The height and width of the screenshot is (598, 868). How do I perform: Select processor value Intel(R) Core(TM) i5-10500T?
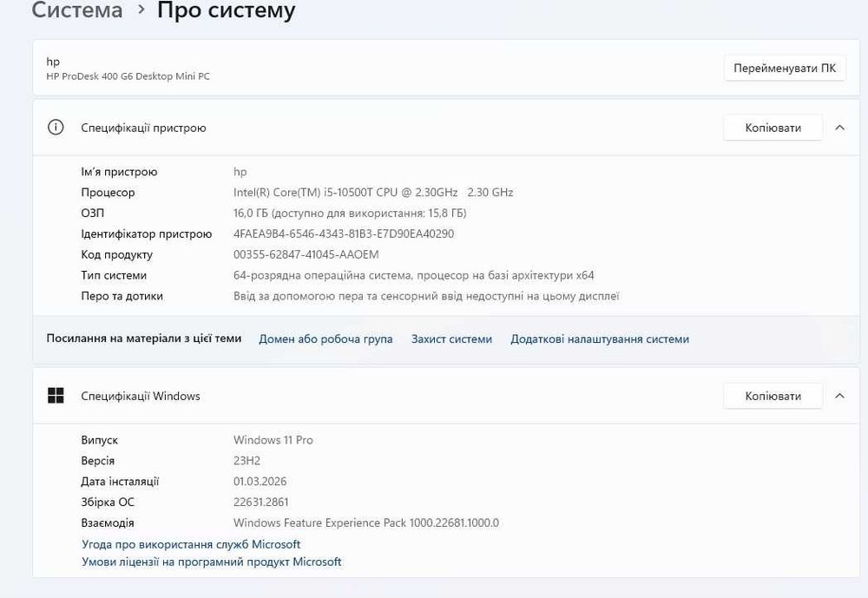373,192
